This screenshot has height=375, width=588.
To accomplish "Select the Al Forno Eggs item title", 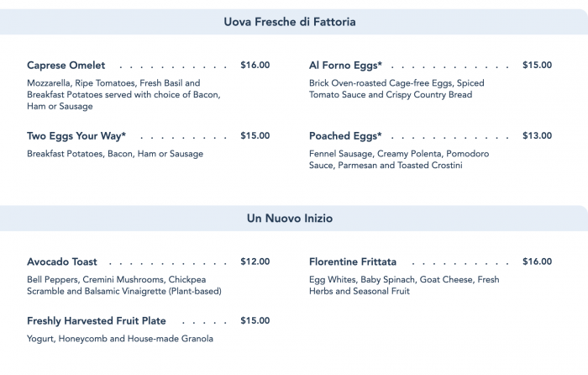I will [x=345, y=65].
